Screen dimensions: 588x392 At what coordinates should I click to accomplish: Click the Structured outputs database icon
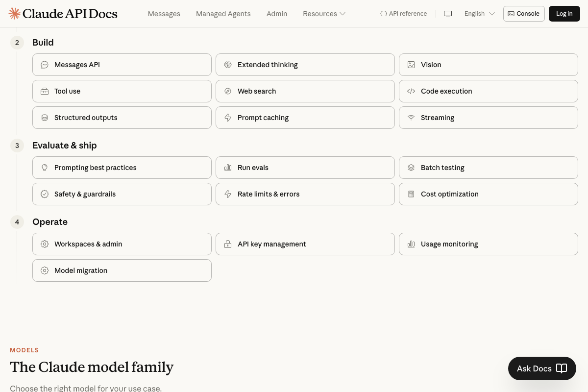coord(45,118)
